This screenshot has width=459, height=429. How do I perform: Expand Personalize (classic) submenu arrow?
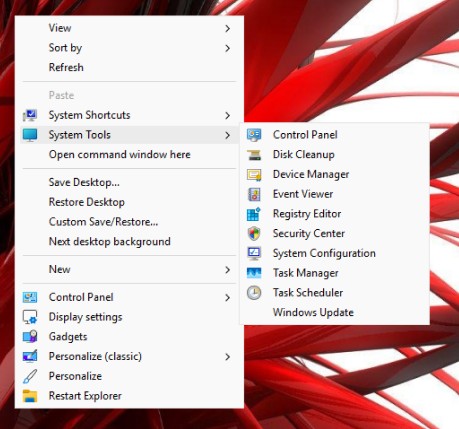(228, 357)
